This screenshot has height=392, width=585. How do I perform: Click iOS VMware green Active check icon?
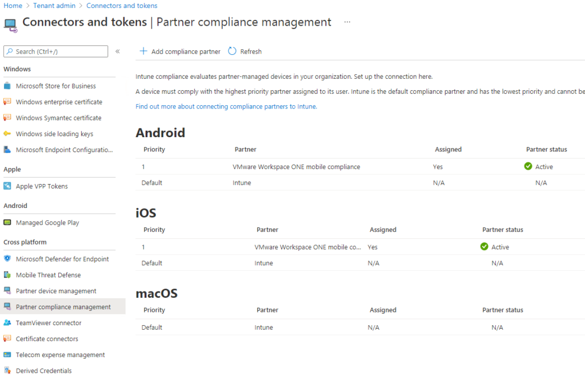pos(484,246)
